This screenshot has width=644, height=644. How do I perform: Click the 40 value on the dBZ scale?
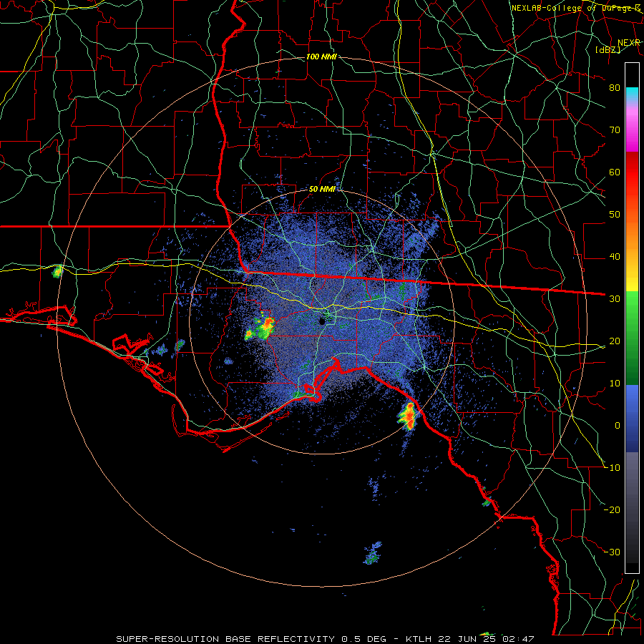615,257
